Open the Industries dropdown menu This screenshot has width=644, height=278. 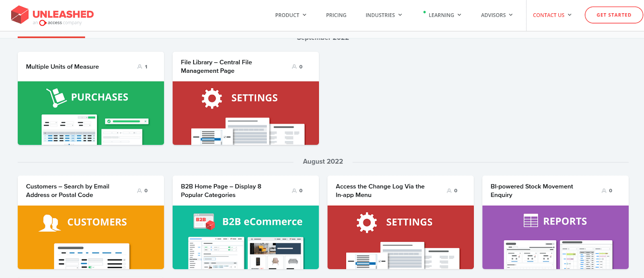point(384,15)
